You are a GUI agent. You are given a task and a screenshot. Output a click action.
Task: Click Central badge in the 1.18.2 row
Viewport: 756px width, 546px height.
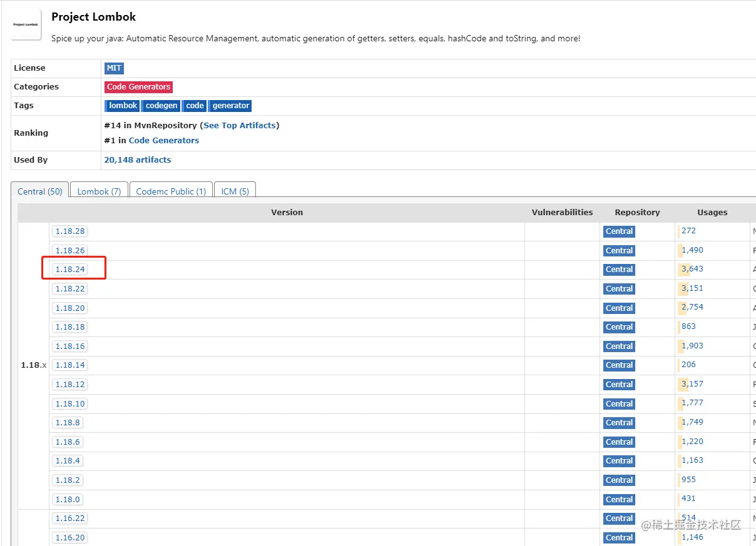[x=620, y=480]
